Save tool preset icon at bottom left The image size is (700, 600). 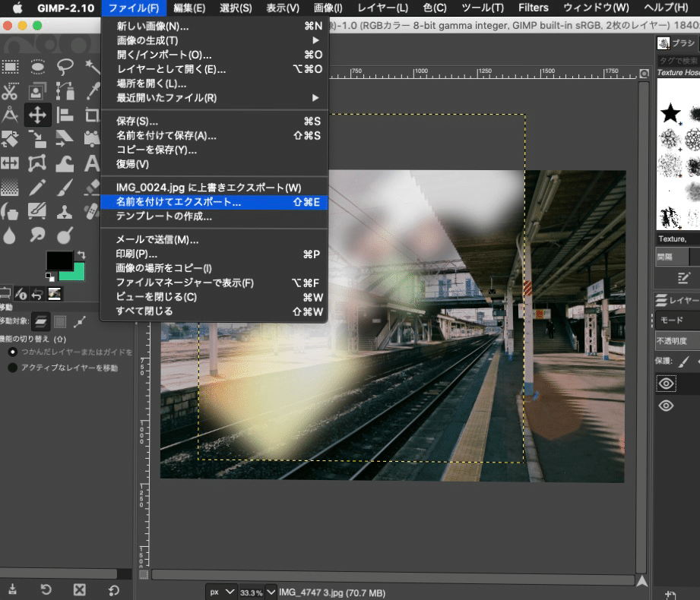tap(12, 589)
